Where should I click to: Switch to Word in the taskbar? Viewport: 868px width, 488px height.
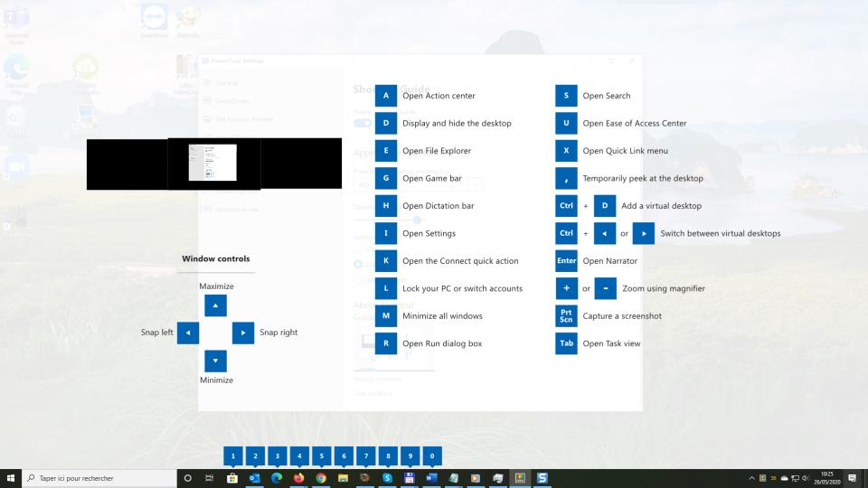tap(431, 478)
